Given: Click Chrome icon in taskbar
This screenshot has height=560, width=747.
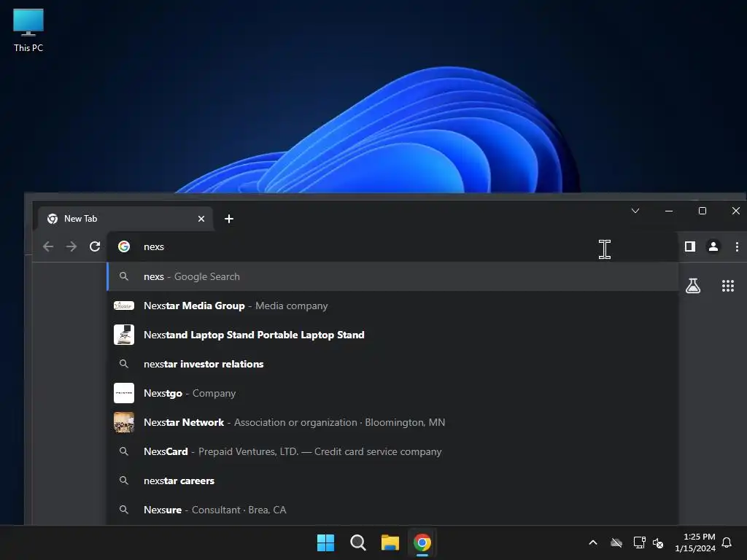Looking at the screenshot, I should point(422,542).
